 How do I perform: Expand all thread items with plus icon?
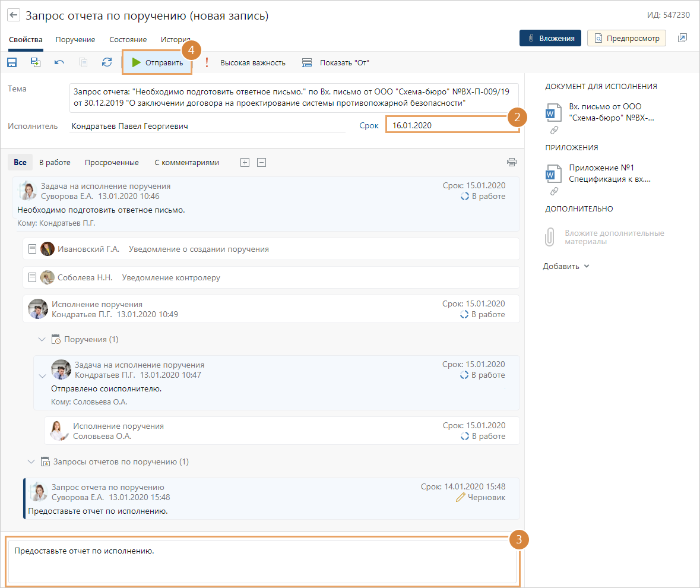pyautogui.click(x=245, y=162)
